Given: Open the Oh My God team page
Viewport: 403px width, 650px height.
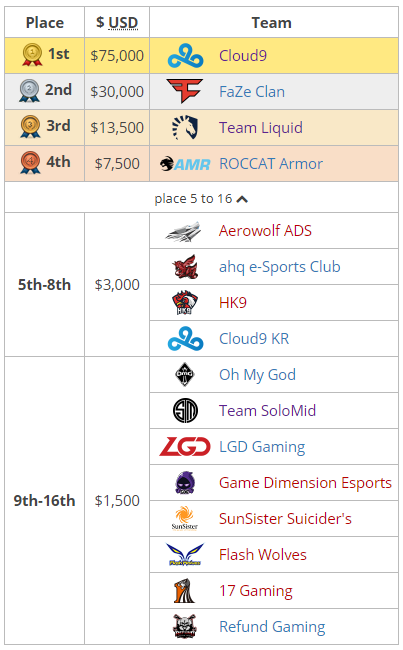Looking at the screenshot, I should tap(257, 375).
